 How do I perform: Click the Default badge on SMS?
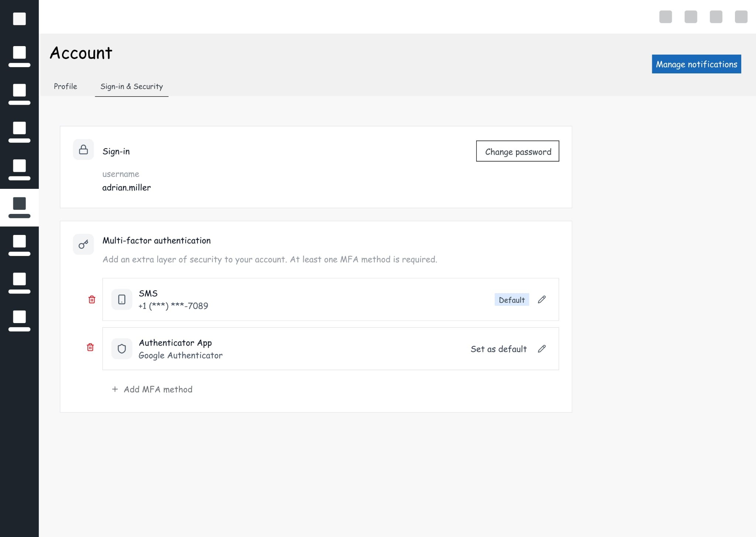pos(512,300)
